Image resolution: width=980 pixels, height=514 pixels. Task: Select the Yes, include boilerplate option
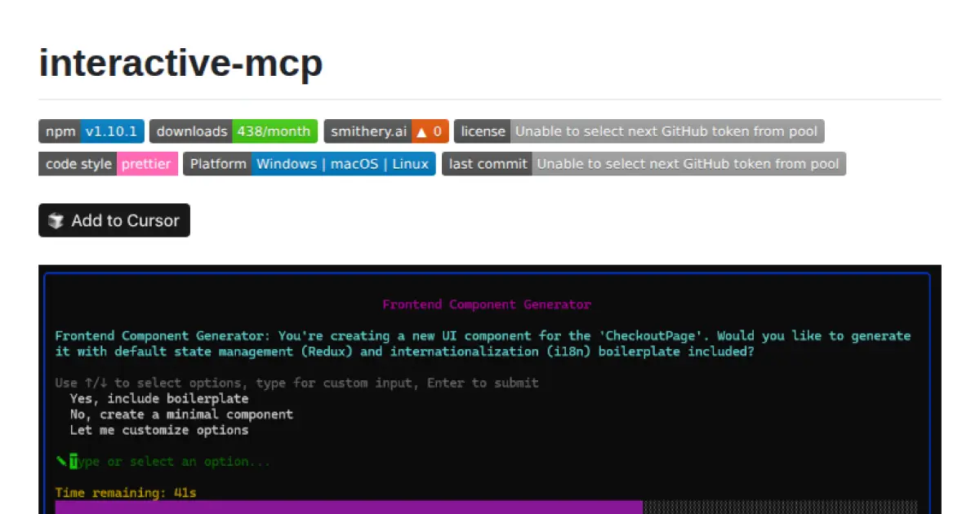click(158, 398)
